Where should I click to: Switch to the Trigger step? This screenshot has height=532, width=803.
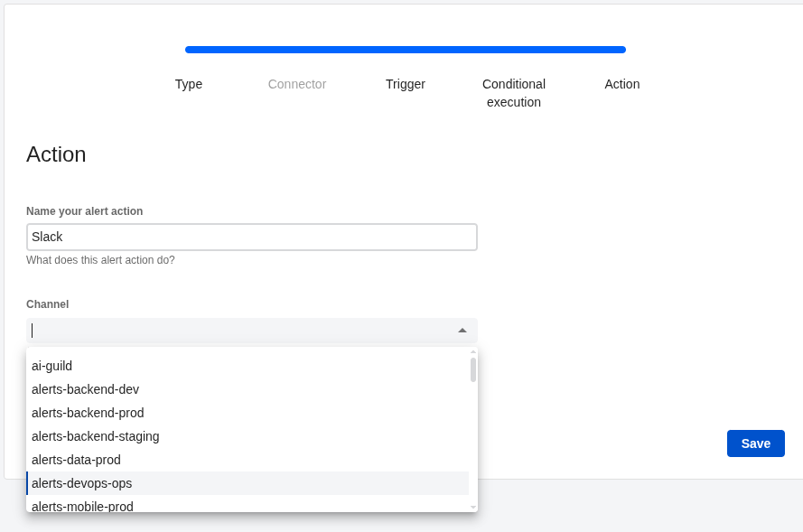pyautogui.click(x=406, y=84)
